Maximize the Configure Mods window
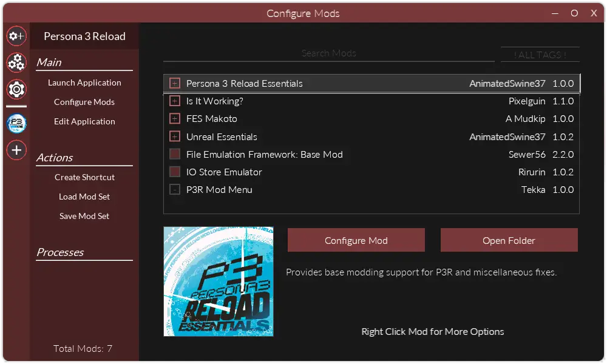Screen dimensions: 607x364 coord(574,13)
